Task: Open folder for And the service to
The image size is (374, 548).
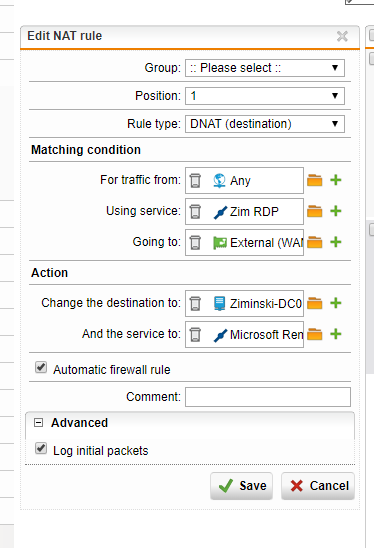Action: pyautogui.click(x=315, y=334)
